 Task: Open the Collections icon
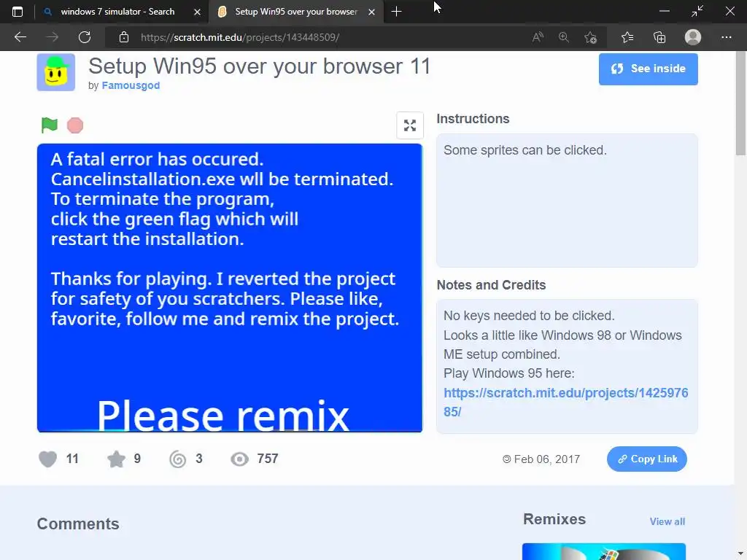click(659, 37)
